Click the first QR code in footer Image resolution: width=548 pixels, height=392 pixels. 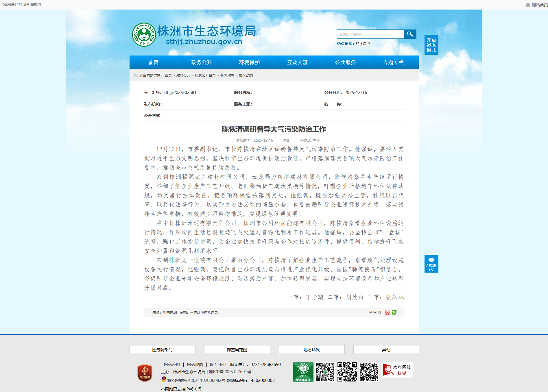pos(325,372)
